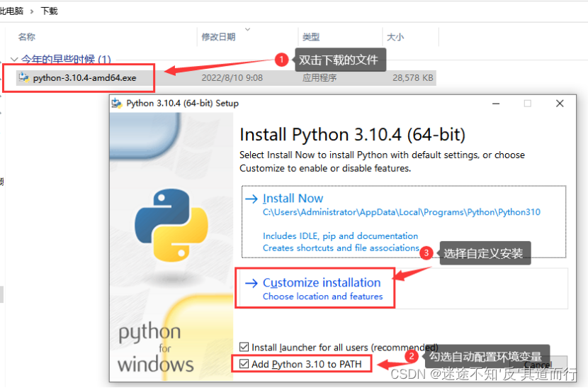The image size is (588, 388).
Task: Go to 下载 in breadcrumb path
Action: (49, 11)
